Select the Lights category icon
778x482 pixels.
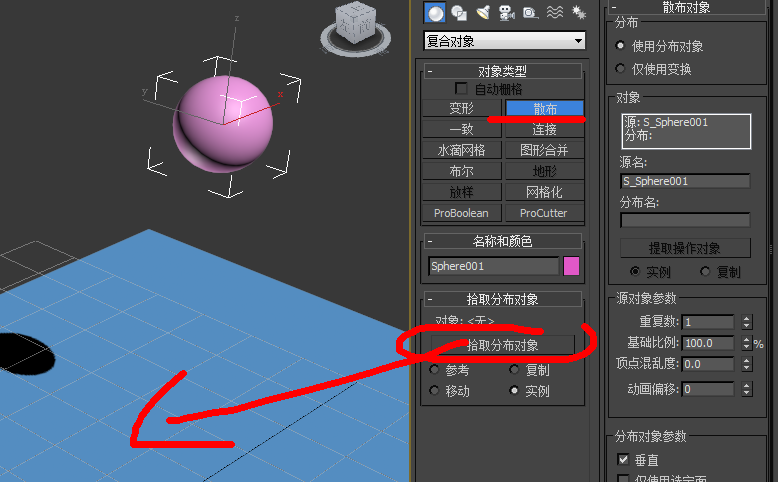coord(483,12)
